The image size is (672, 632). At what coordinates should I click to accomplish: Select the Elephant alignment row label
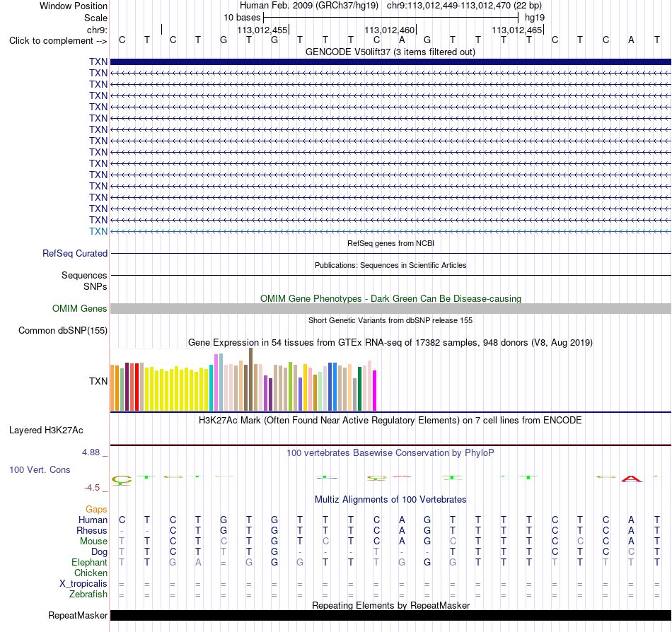(89, 562)
